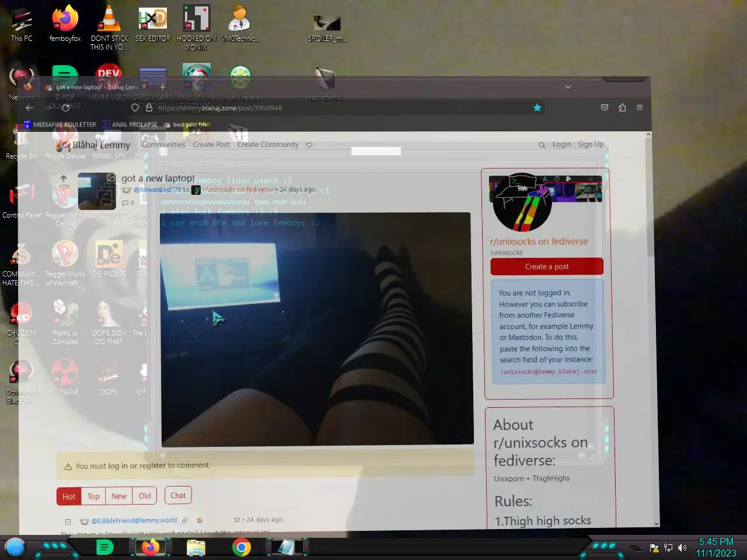Screen dimensions: 747x560
Task: Select the 'got a new laptop!' browser tab
Action: pos(96,87)
